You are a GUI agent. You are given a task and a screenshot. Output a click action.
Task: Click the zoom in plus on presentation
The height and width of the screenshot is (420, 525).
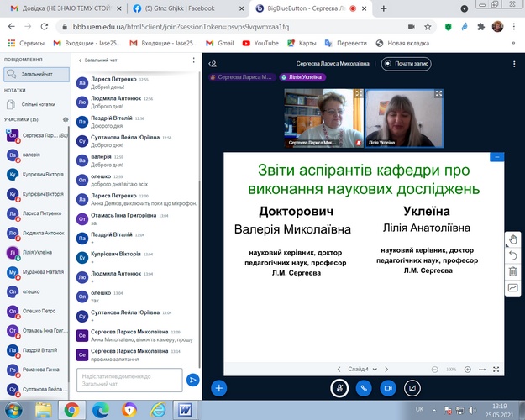click(469, 369)
